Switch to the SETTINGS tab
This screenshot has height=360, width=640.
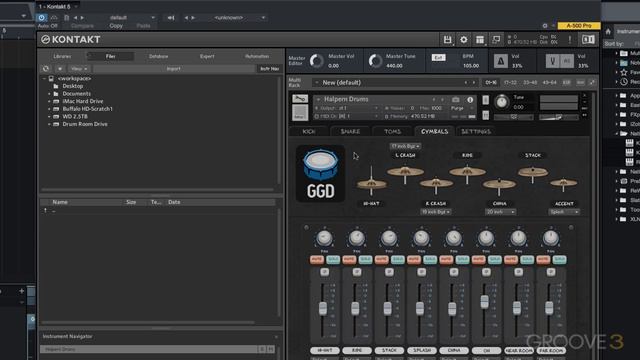pyautogui.click(x=476, y=131)
